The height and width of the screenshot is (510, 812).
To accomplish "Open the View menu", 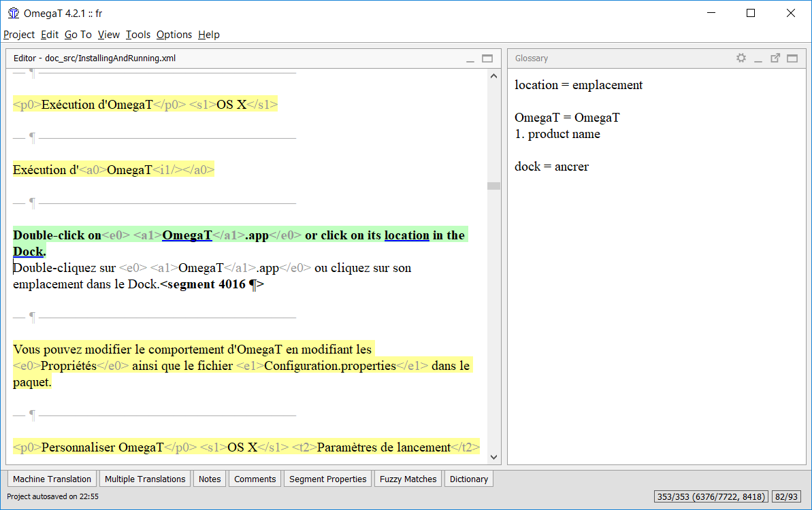I will point(109,35).
